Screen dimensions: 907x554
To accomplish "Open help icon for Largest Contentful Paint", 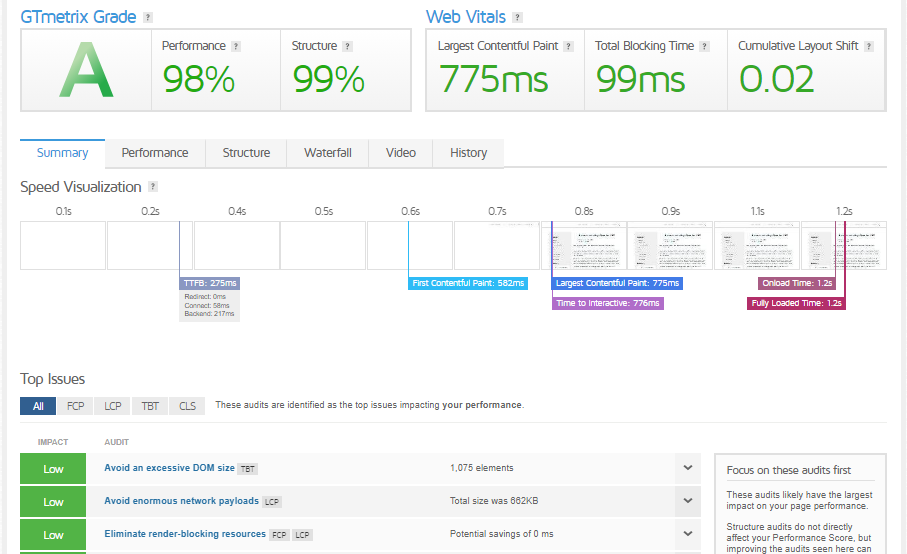I will pyautogui.click(x=569, y=46).
